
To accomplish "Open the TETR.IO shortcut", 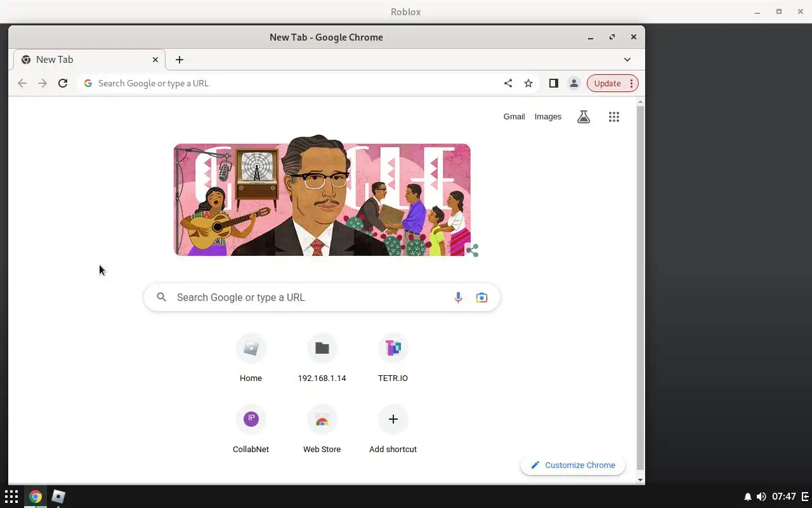I will click(393, 358).
